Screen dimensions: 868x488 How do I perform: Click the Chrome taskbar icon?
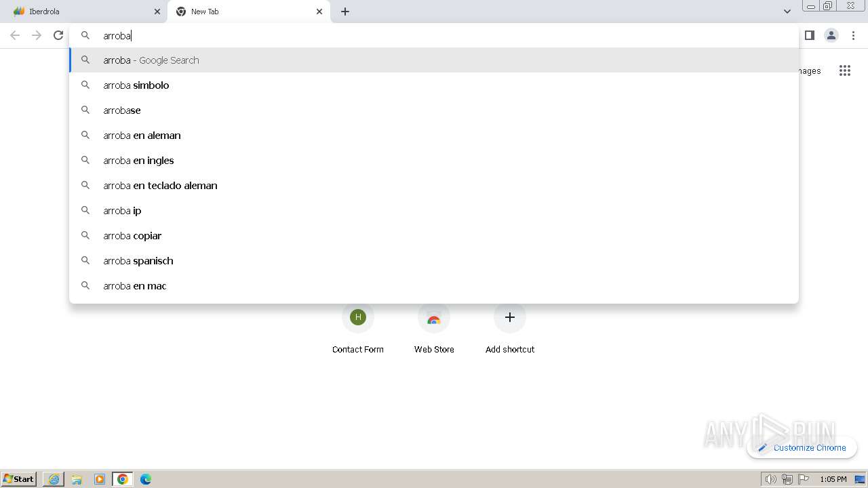[123, 479]
